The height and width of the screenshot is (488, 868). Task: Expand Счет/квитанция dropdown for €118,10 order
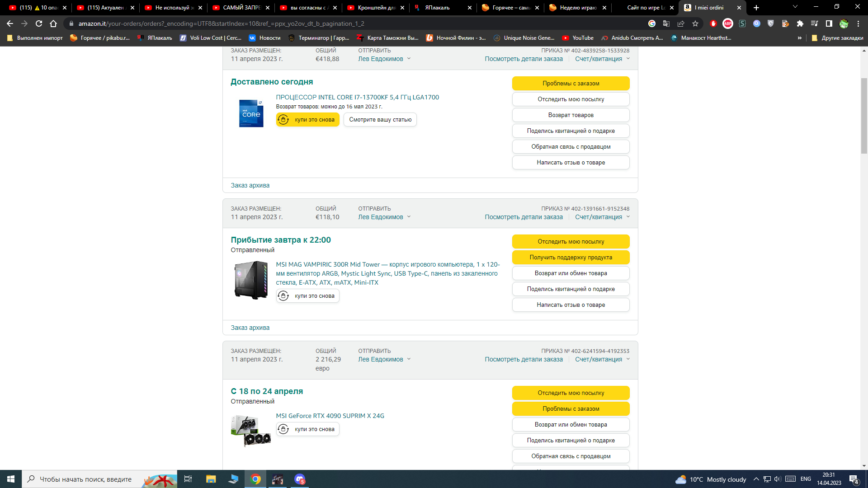click(602, 217)
